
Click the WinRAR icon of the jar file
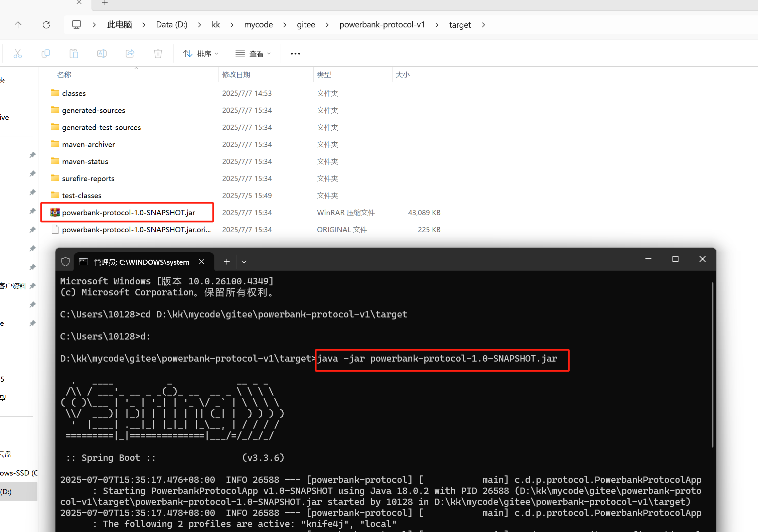[55, 212]
